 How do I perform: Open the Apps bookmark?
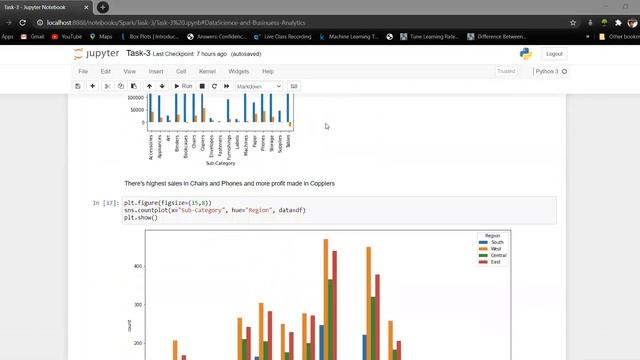tap(7, 37)
